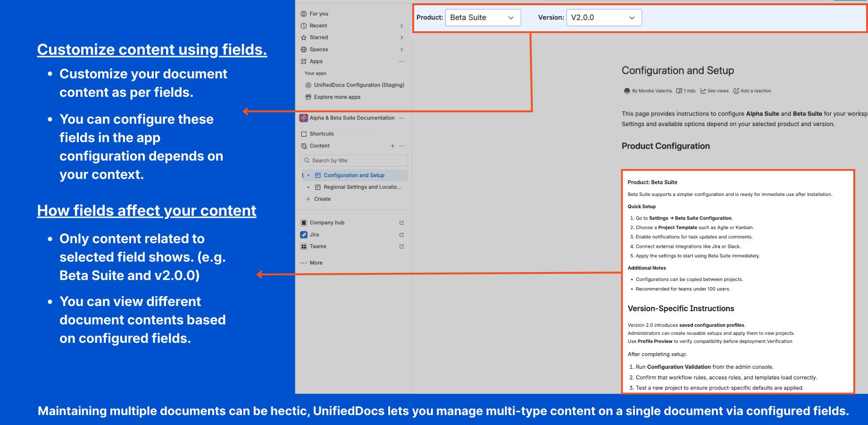Open more actions for Alpha & Beta Suite Documentation

401,118
